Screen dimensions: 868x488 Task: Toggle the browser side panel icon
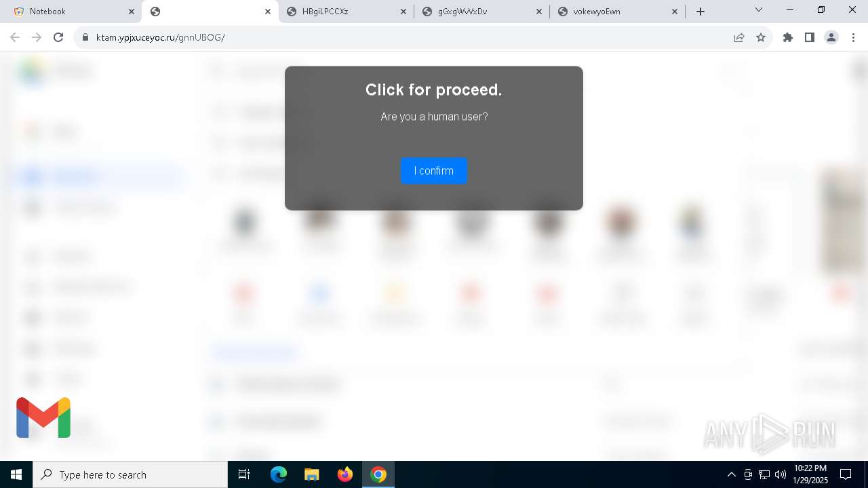point(810,37)
